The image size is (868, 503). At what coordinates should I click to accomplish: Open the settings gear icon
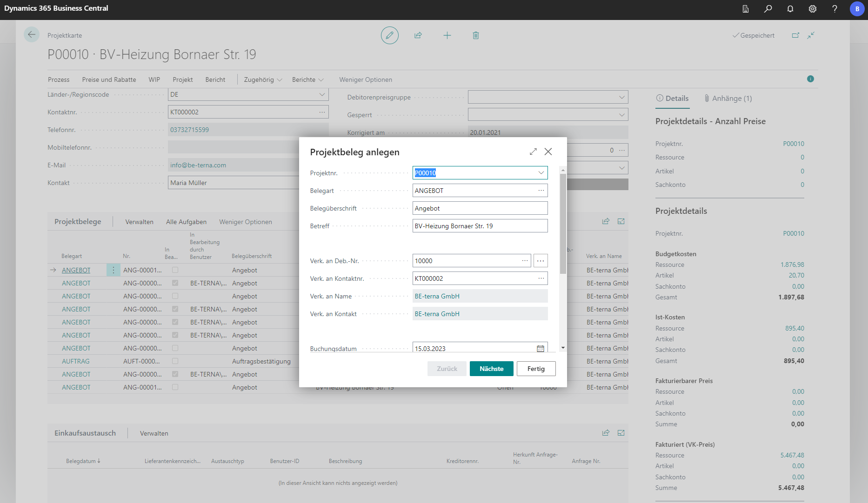[813, 9]
